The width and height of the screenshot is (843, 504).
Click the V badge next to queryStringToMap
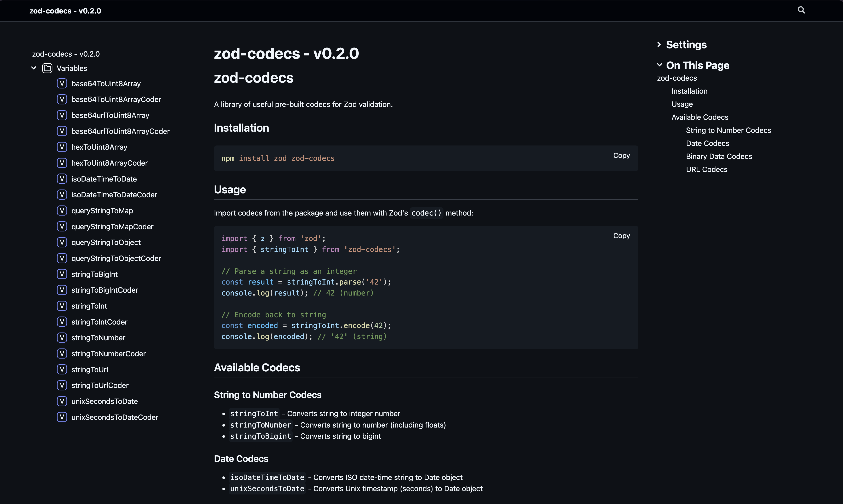62,211
